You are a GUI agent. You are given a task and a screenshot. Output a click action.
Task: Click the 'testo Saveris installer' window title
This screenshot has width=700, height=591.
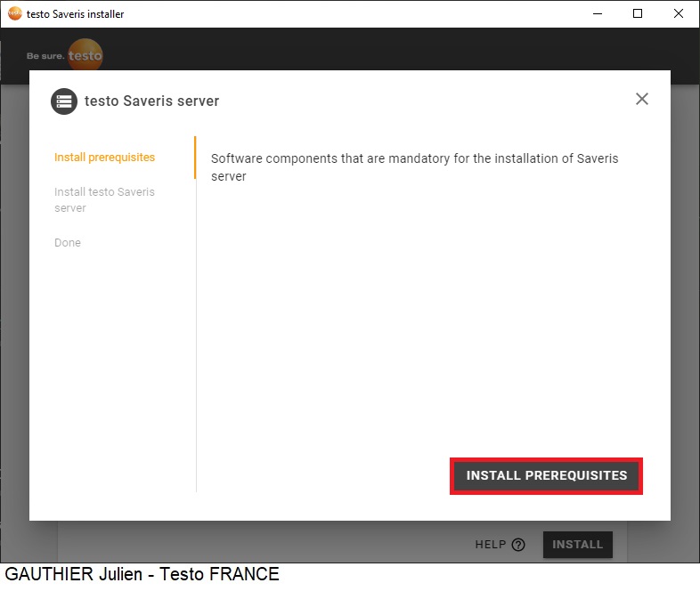pos(75,14)
